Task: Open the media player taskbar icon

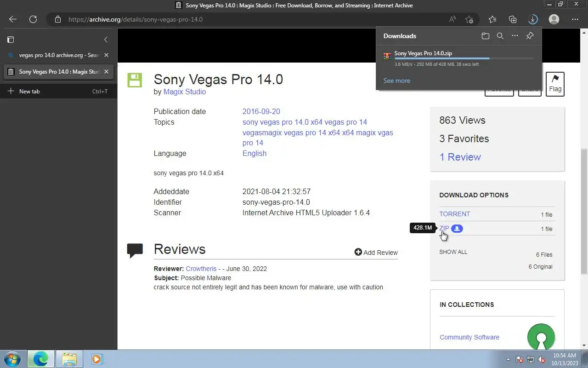Action: (x=97, y=359)
